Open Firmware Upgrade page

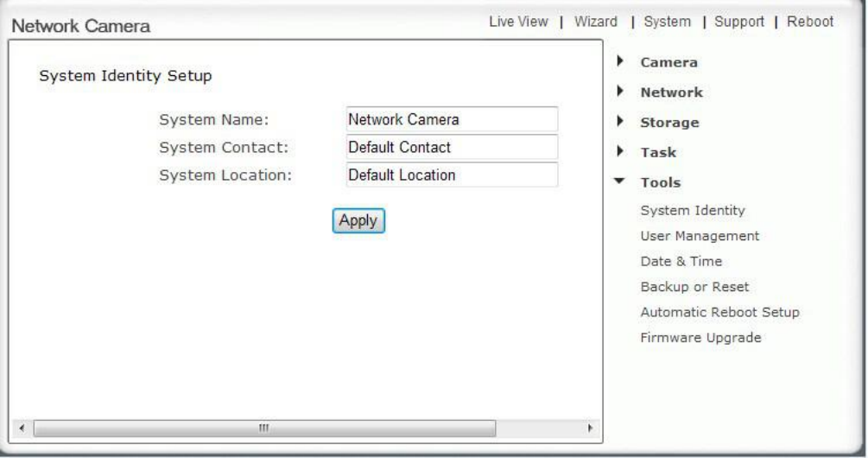tap(700, 338)
